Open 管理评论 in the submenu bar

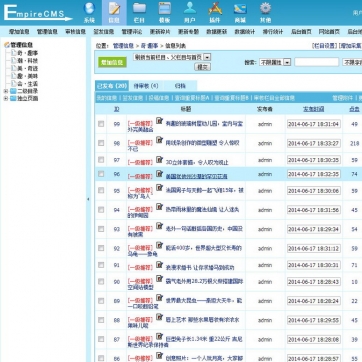pyautogui.click(x=132, y=32)
